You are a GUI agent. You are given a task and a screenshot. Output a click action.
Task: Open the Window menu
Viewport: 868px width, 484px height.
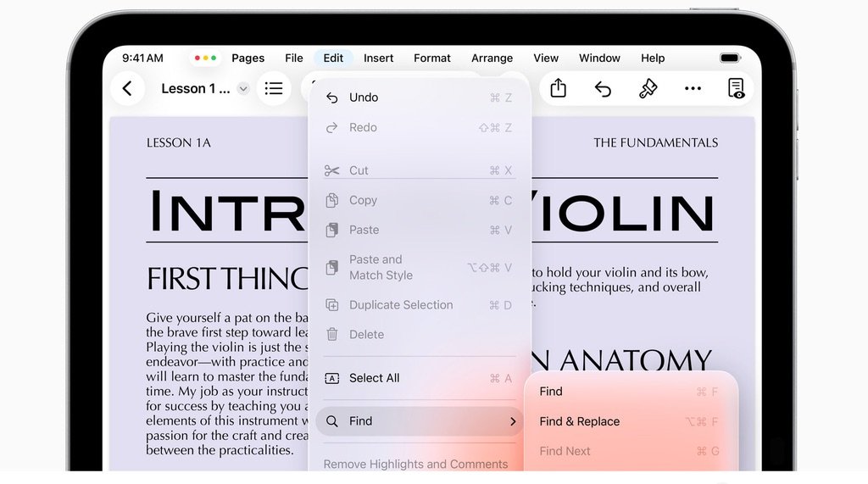coord(599,58)
